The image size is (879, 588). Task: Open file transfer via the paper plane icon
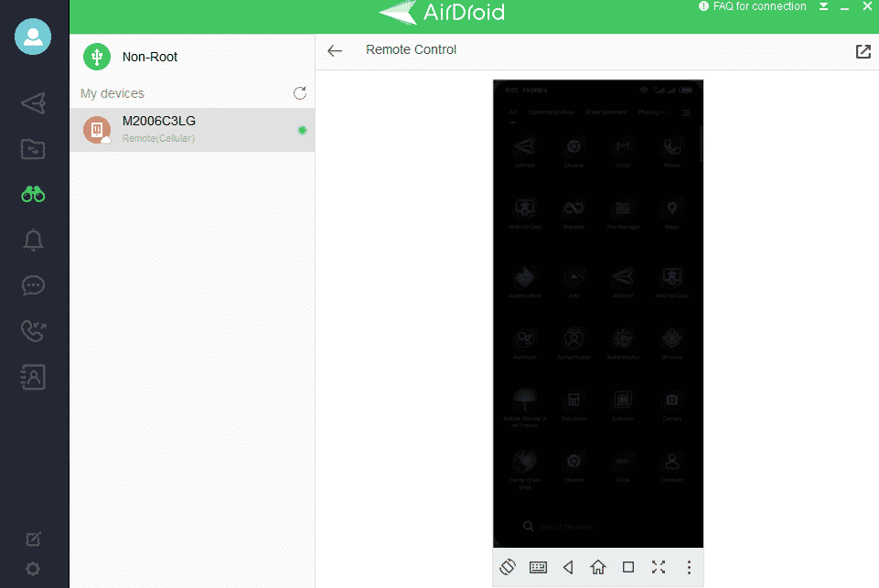click(x=33, y=102)
